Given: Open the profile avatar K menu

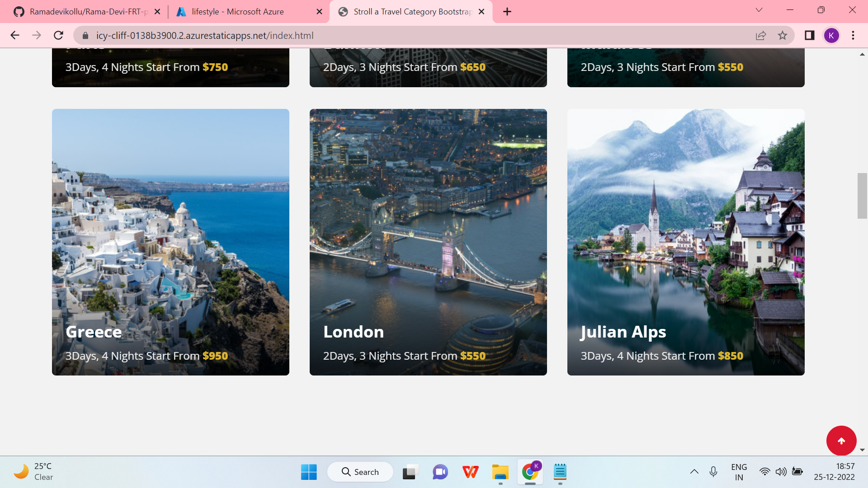Looking at the screenshot, I should 831,35.
